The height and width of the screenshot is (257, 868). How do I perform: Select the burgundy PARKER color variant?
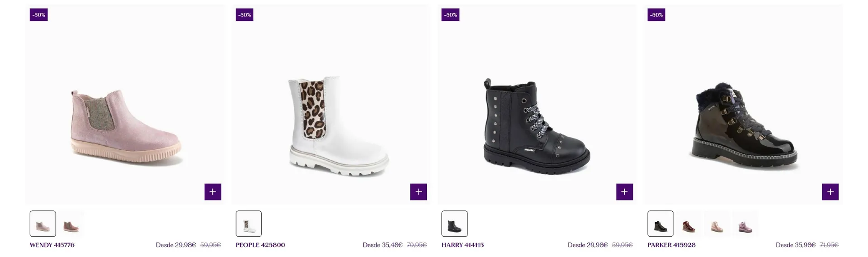(689, 224)
